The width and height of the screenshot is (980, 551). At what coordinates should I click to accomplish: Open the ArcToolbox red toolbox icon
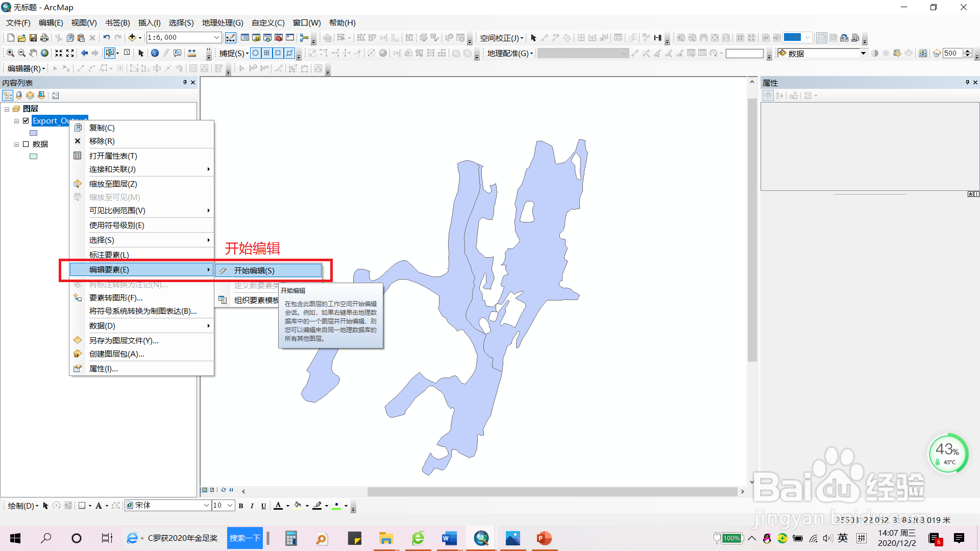click(279, 38)
